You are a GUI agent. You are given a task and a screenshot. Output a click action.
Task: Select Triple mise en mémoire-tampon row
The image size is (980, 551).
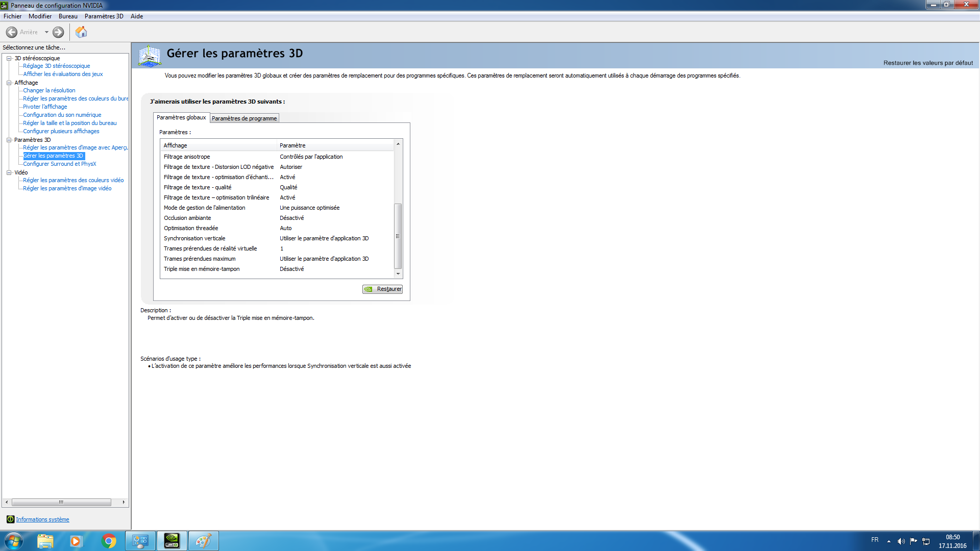point(278,269)
